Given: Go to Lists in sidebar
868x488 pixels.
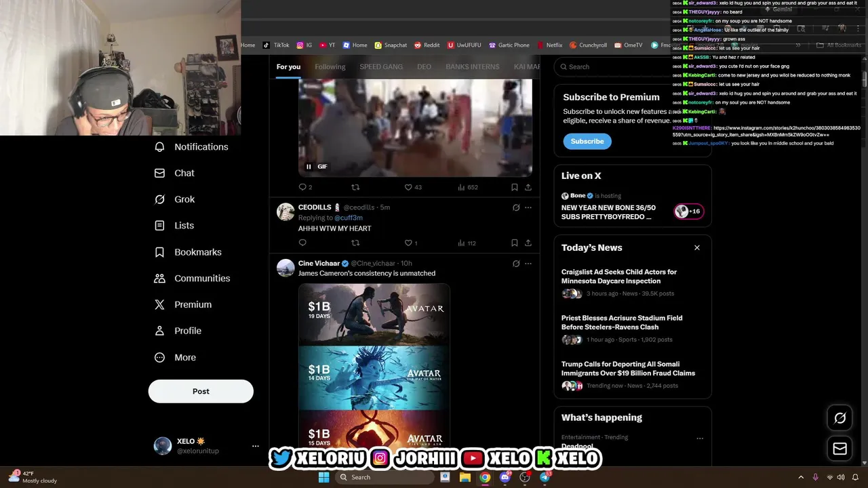Looking at the screenshot, I should pyautogui.click(x=174, y=226).
